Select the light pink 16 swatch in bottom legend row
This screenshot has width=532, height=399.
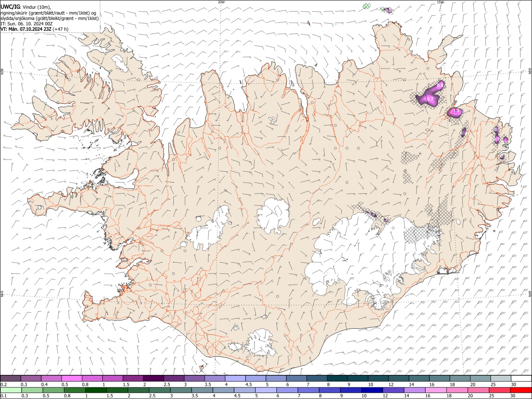(x=436, y=390)
